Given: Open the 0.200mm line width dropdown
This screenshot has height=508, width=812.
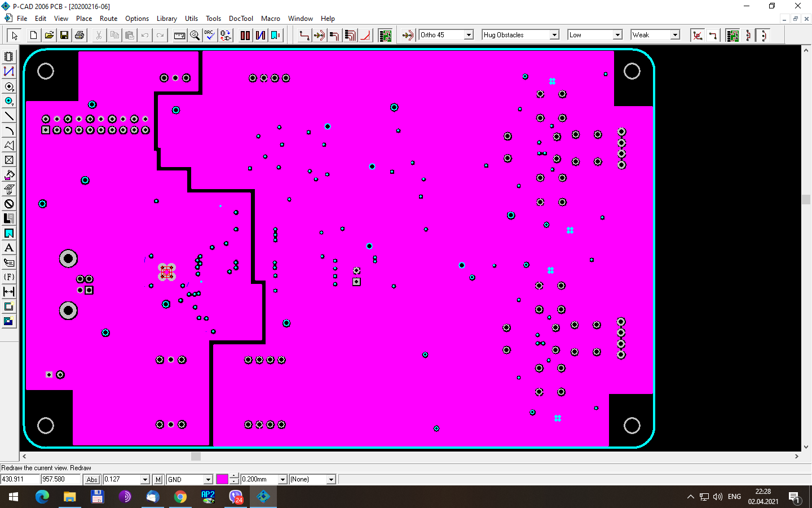Looking at the screenshot, I should point(283,479).
